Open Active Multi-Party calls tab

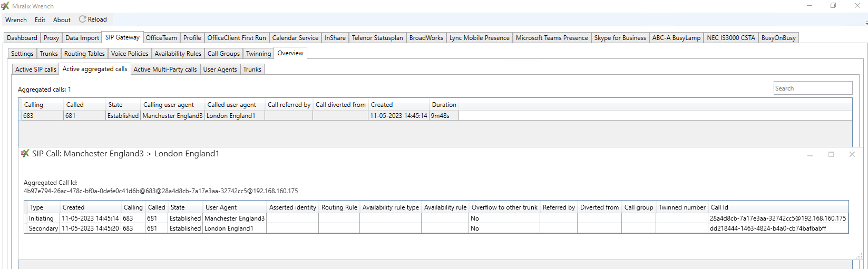point(165,69)
